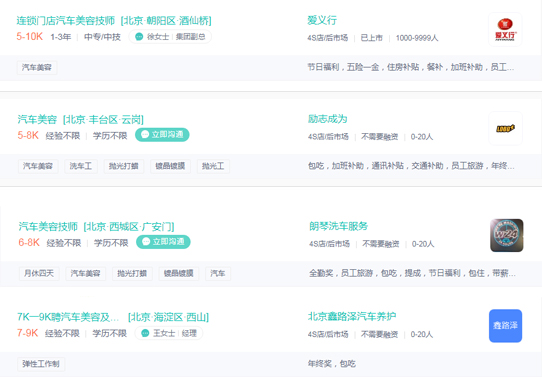Click 立即沟通 for the 丰台区 汽车美容 job

pyautogui.click(x=162, y=135)
